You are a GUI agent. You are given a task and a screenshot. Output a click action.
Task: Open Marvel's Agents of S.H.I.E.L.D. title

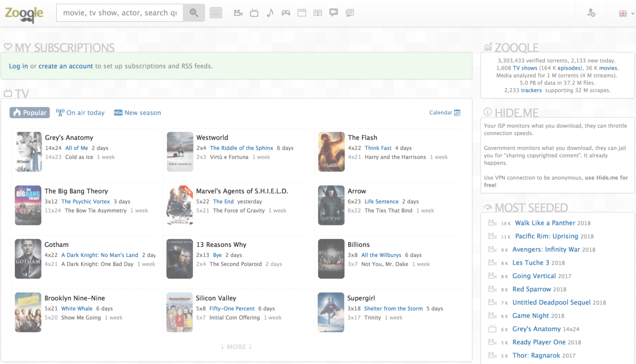coord(242,191)
